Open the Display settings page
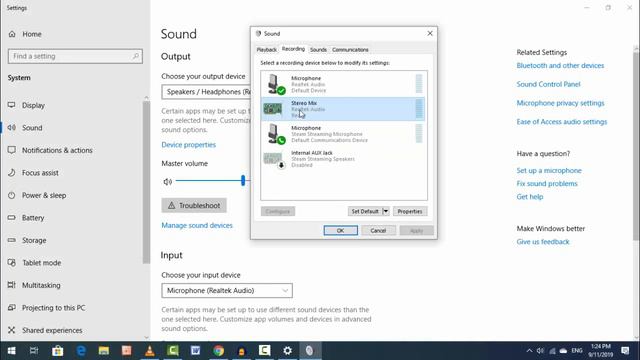Viewport: 640px width, 360px height. point(33,105)
